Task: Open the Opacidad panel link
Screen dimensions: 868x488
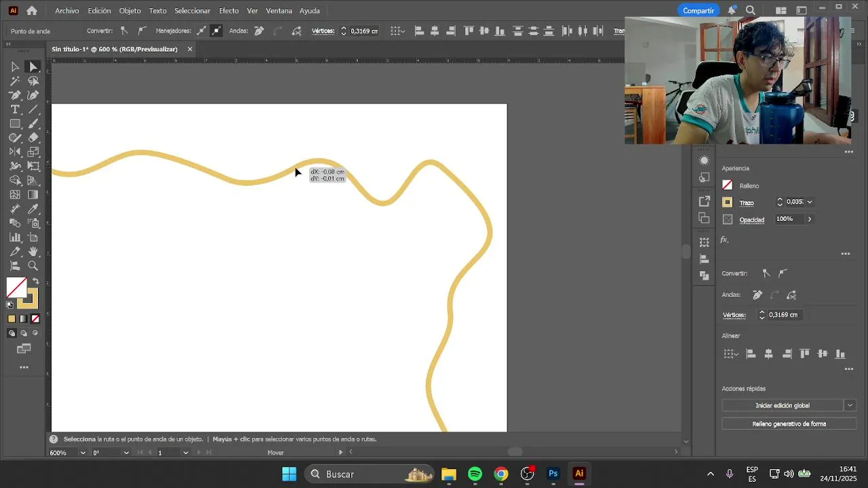Action: 752,220
